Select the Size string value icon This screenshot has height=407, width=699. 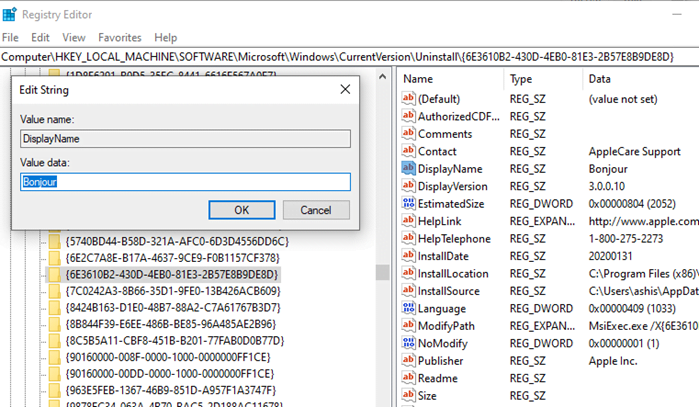[408, 395]
